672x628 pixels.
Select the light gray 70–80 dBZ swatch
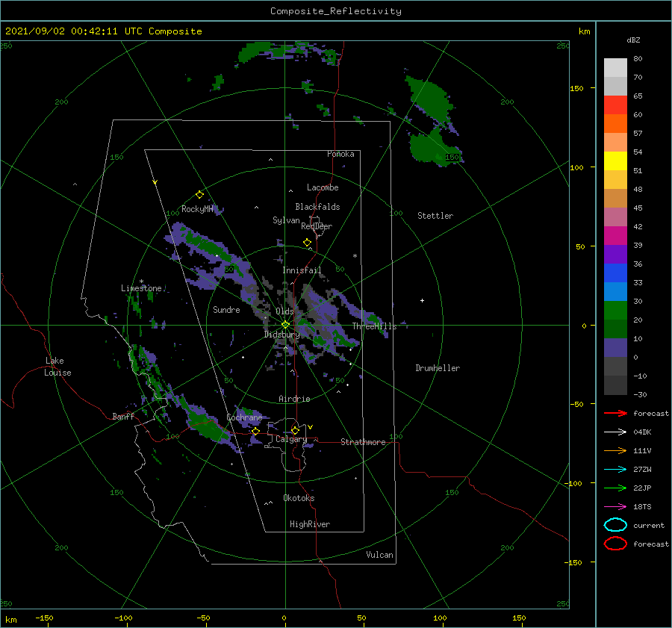(615, 68)
